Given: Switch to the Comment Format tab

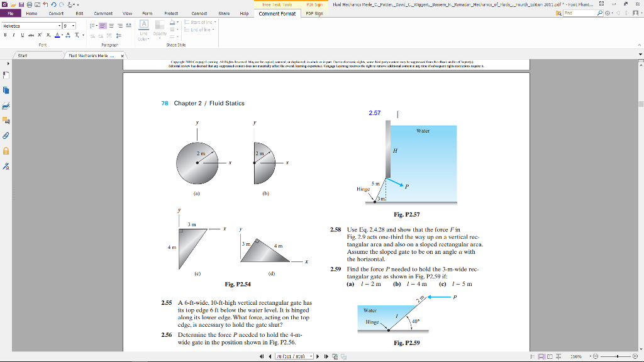Looking at the screenshot, I should click(277, 13).
